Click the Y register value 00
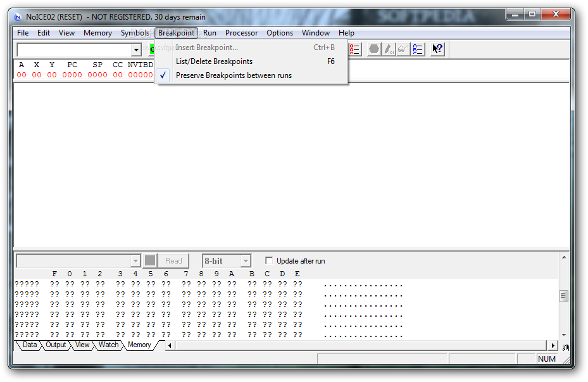588x382 pixels. tap(52, 75)
